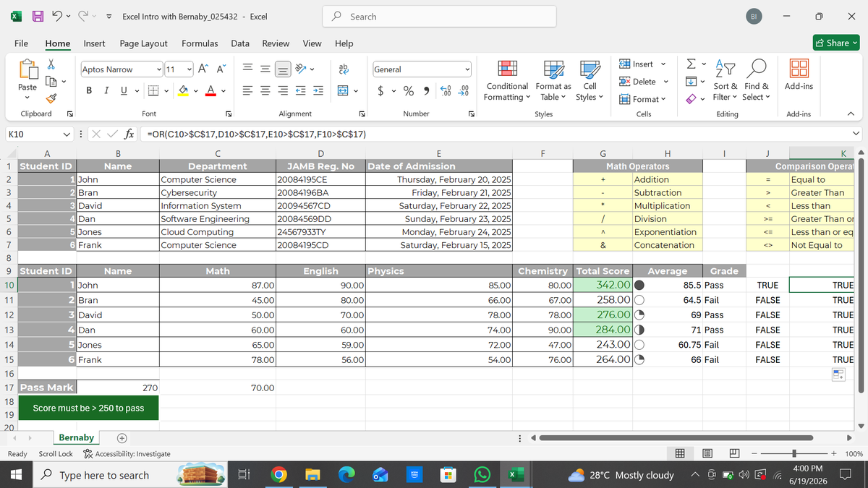Toggle Italic formatting
Screen dimensions: 868x488
pos(106,91)
